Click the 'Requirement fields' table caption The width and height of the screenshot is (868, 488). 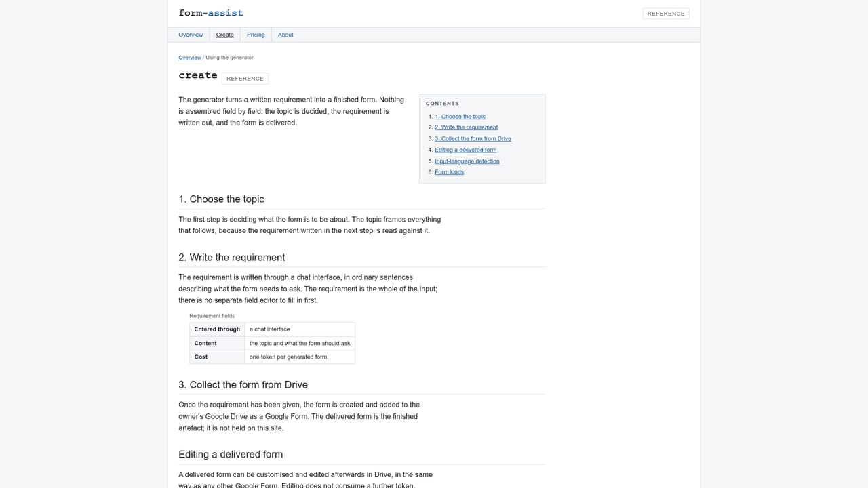[212, 316]
